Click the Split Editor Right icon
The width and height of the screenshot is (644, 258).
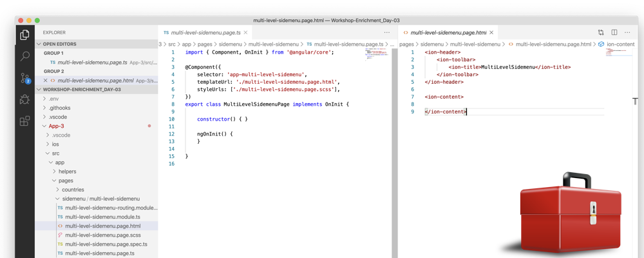(x=614, y=32)
